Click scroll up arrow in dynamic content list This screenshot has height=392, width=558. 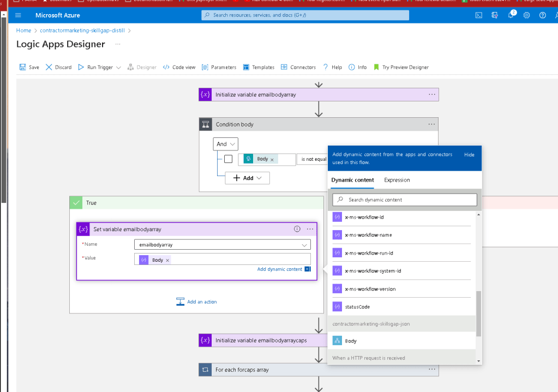pyautogui.click(x=479, y=214)
